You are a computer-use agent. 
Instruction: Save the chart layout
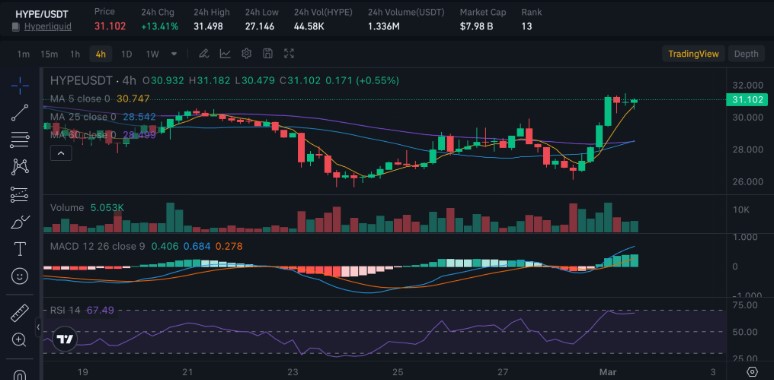[268, 54]
